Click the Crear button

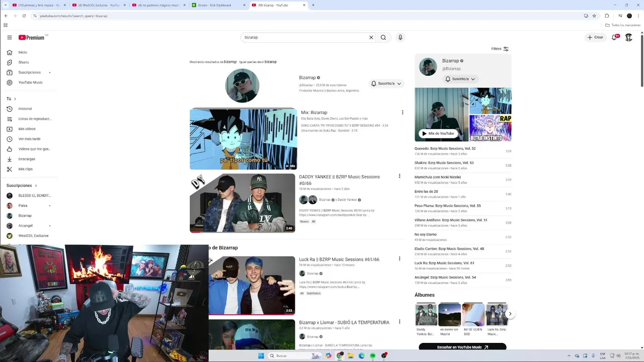(595, 37)
